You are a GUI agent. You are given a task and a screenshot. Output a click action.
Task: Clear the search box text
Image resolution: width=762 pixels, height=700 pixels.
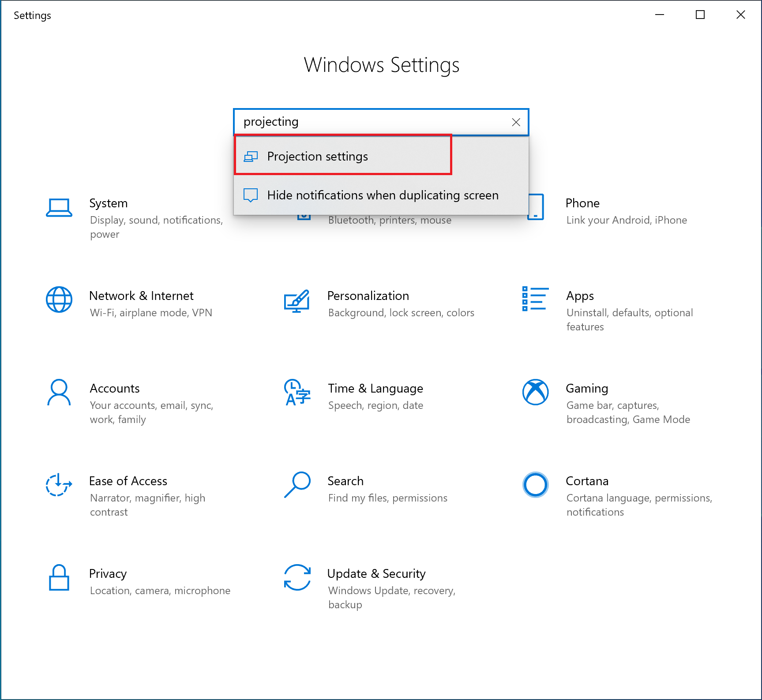pyautogui.click(x=516, y=122)
